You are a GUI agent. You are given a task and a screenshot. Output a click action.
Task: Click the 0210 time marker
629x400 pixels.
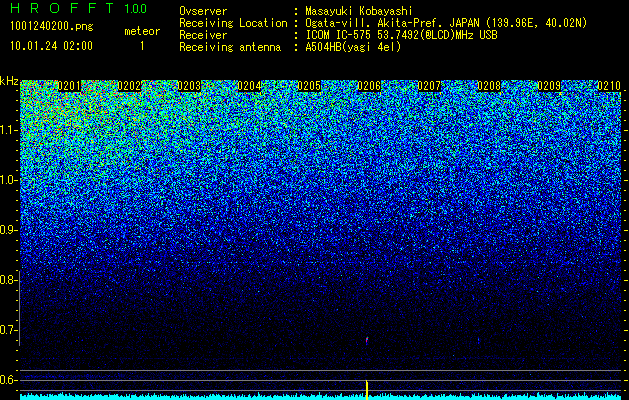(609, 86)
